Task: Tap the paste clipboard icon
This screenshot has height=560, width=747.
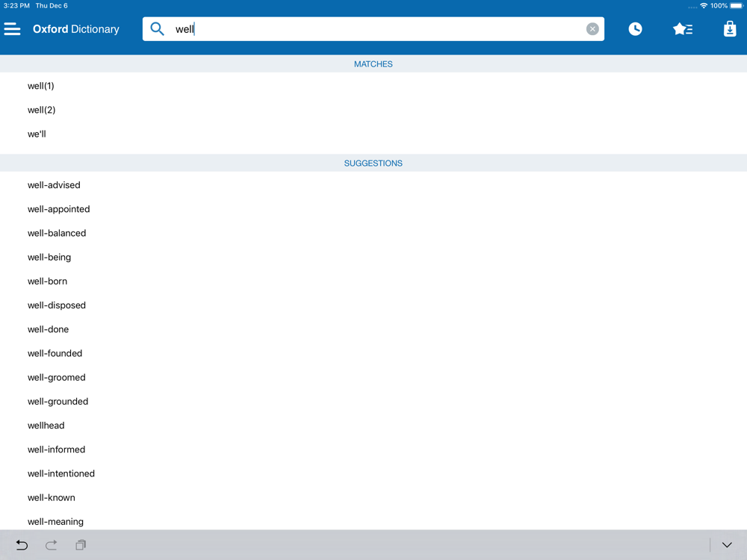Action: tap(81, 545)
